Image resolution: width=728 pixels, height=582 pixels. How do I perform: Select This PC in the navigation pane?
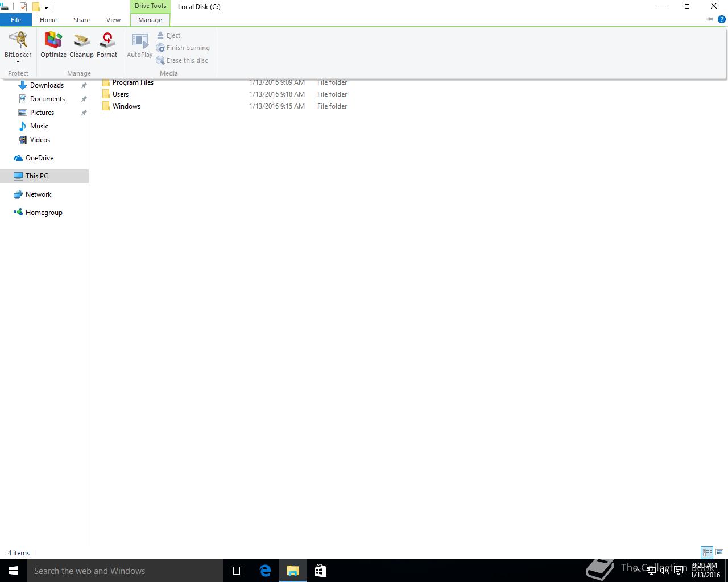click(37, 176)
